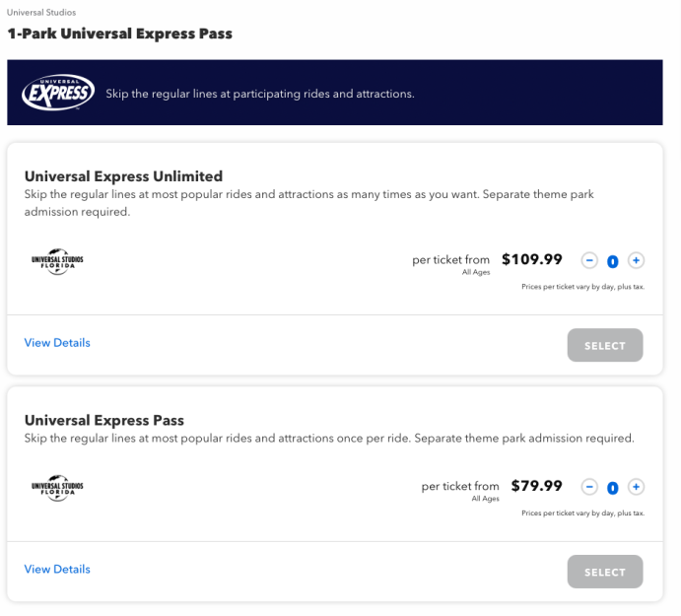Click the Universal Express logo in banner
Screen dimensions: 681x616
pyautogui.click(x=58, y=92)
